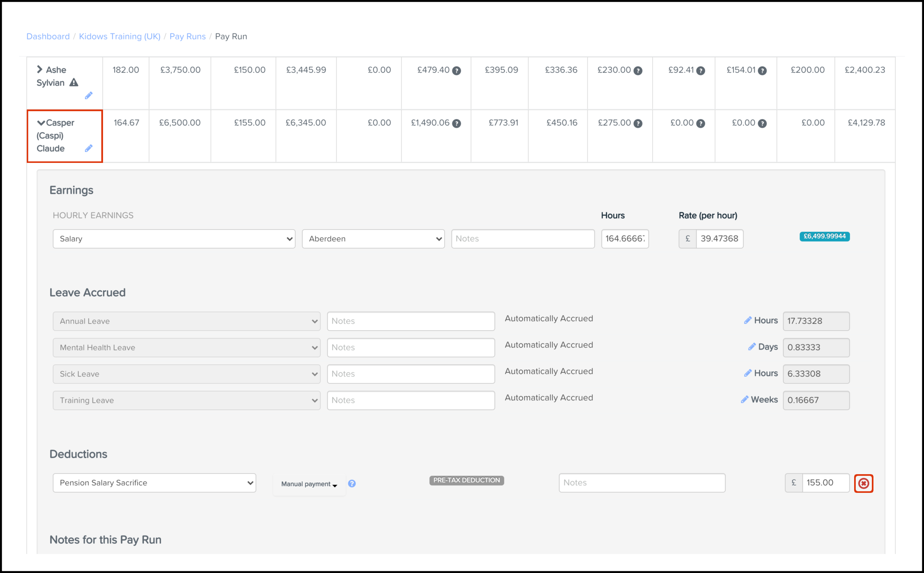Viewport: 924px width, 573px height.
Task: Open the Salary earnings type dropdown
Action: [x=174, y=239]
